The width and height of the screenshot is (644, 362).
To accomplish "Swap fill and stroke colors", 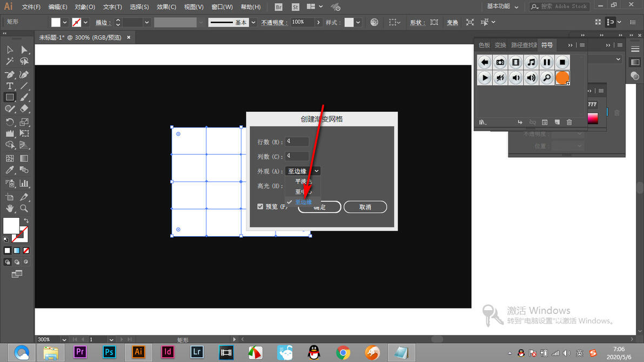I will tap(26, 220).
